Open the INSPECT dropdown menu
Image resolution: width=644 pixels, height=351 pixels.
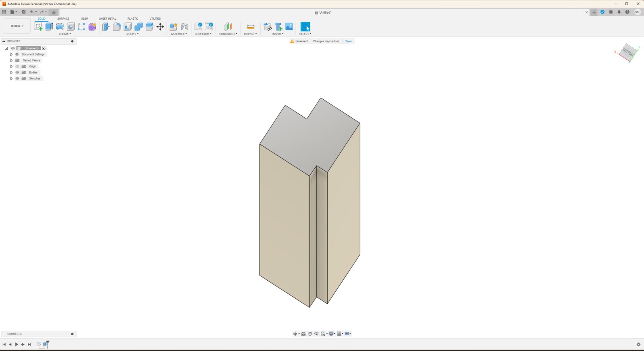(x=250, y=34)
